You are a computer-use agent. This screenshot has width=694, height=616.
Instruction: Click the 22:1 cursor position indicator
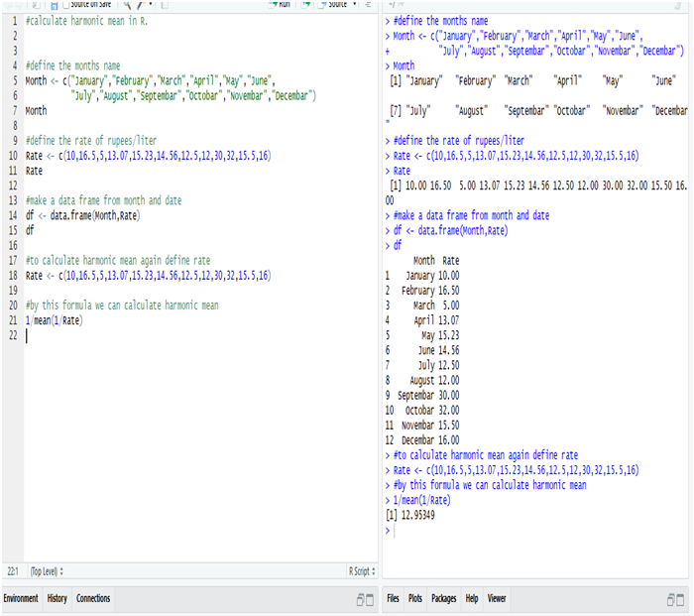pyautogui.click(x=13, y=571)
